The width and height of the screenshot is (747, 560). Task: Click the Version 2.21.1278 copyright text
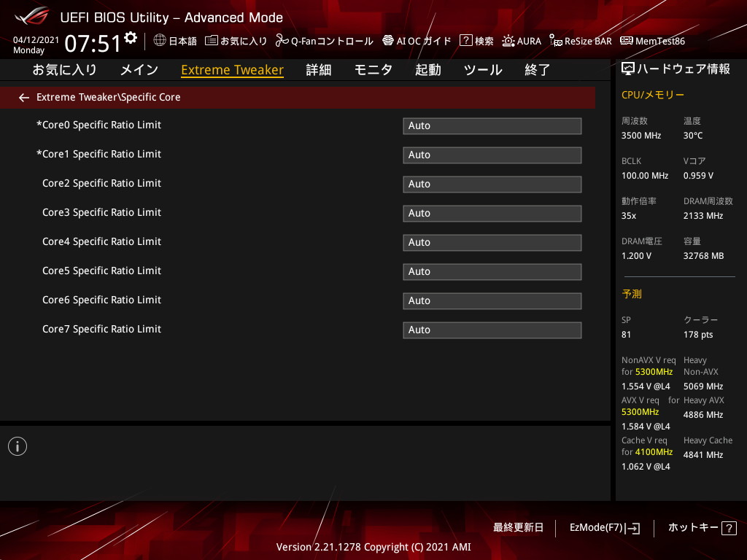click(373, 547)
